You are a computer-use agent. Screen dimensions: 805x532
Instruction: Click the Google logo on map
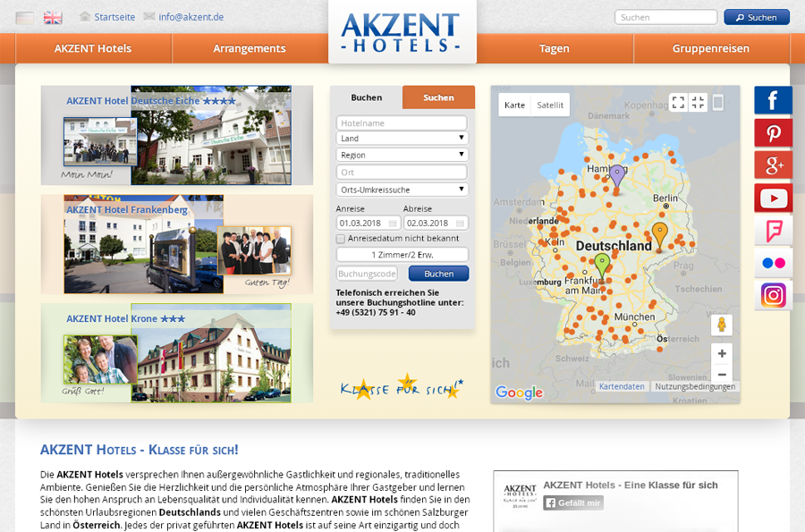click(x=519, y=393)
